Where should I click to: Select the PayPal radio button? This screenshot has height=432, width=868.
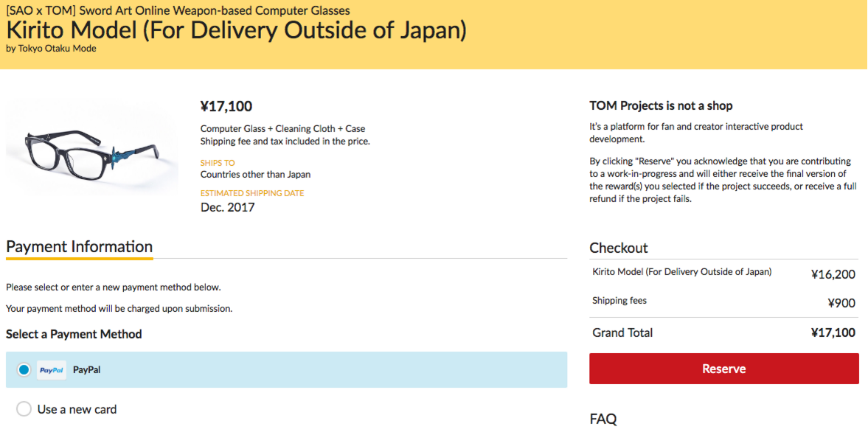point(24,369)
